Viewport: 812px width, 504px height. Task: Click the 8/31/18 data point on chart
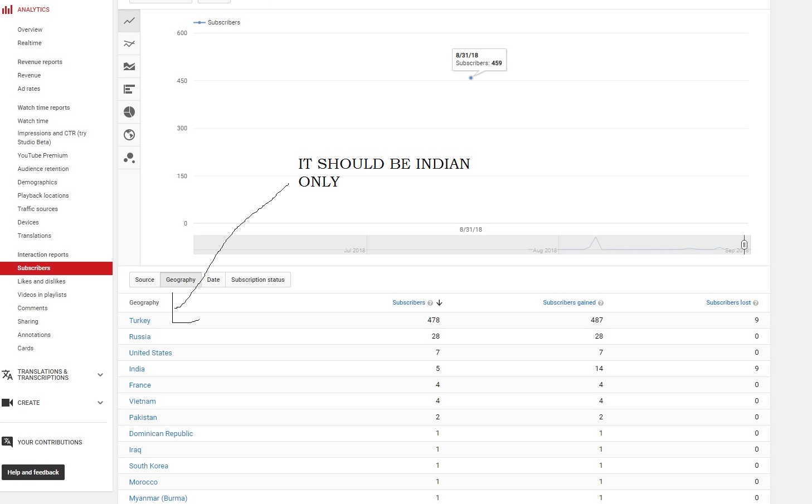pyautogui.click(x=471, y=78)
